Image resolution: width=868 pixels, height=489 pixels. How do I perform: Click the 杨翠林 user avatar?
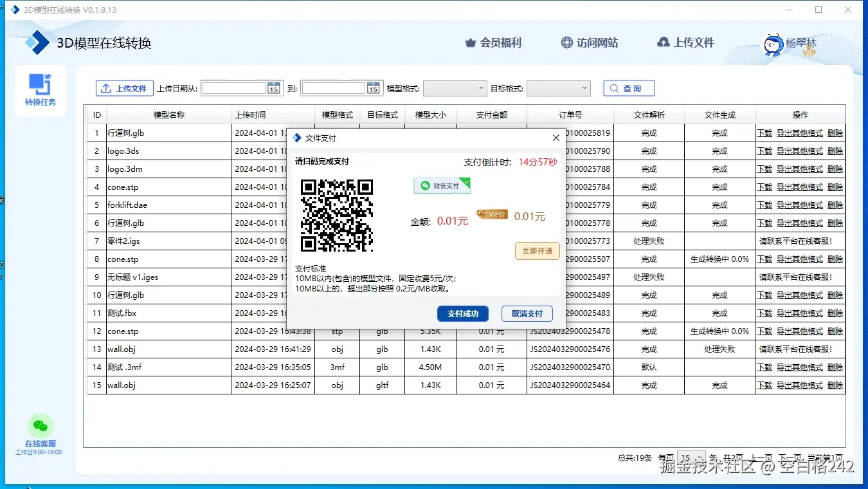tap(773, 45)
